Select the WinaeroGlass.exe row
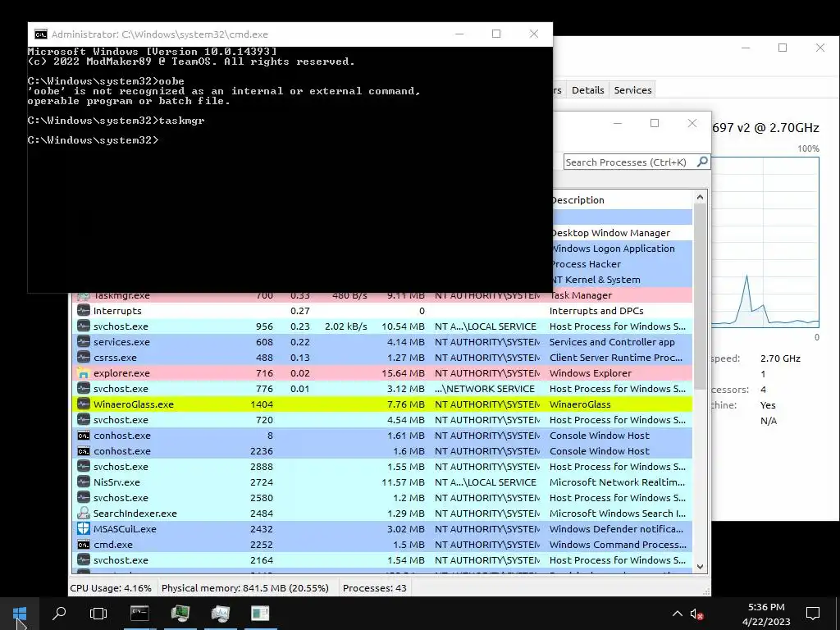 [382, 404]
